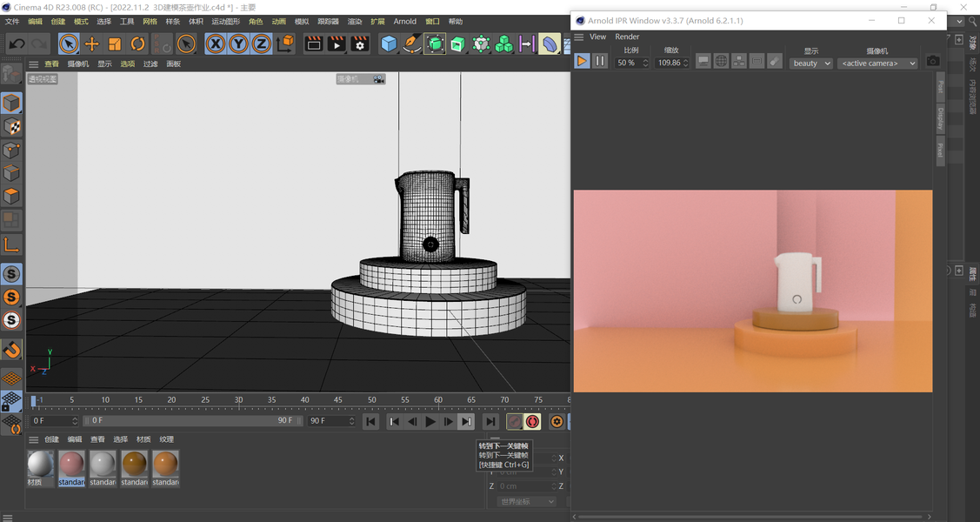980x522 pixels.
Task: Click the timeline at frame 30
Action: 238,401
